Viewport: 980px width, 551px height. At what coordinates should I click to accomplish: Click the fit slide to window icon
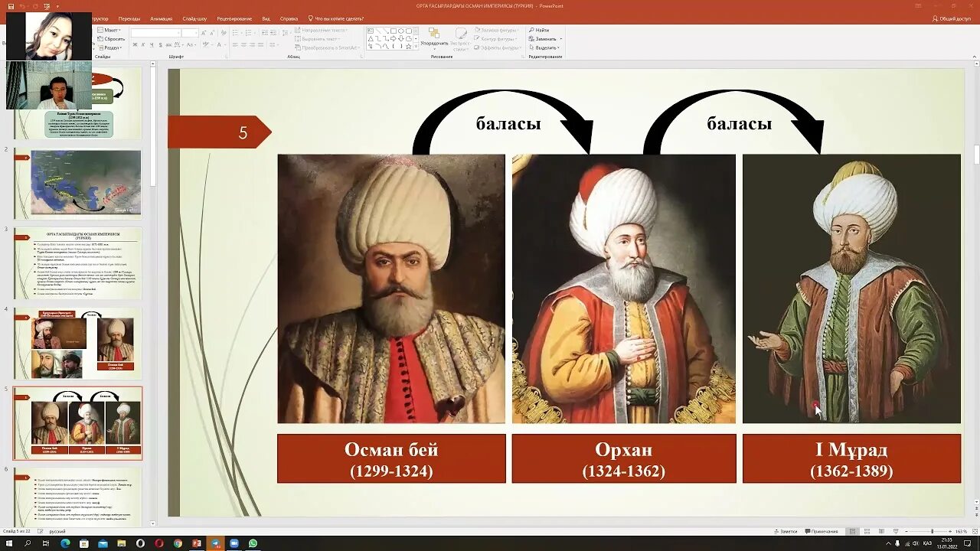[975, 531]
